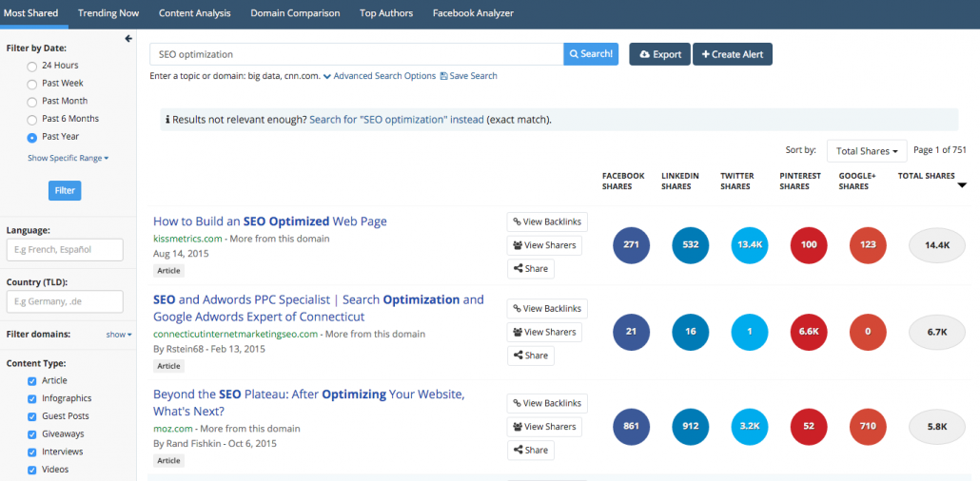Uncheck the Giveaways content type
Image resolution: width=980 pixels, height=481 pixels.
[32, 434]
